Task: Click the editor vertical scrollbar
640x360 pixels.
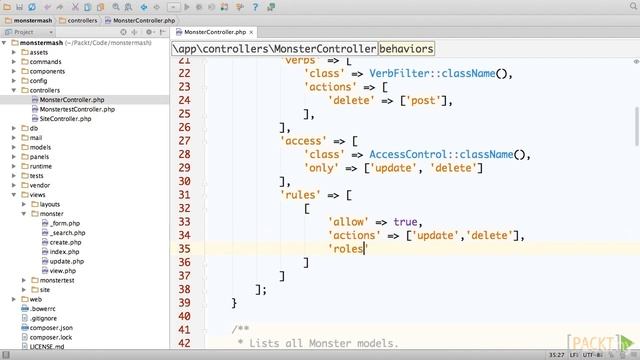Action: tap(637, 126)
